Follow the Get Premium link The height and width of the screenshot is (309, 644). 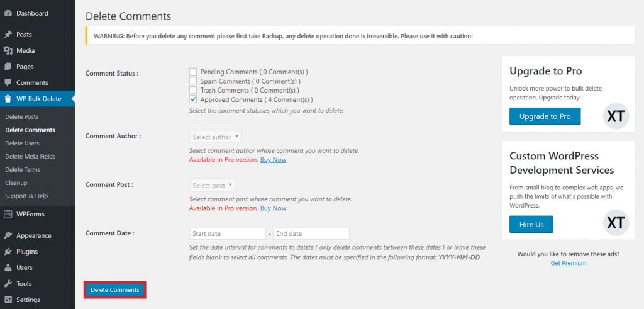click(x=569, y=263)
